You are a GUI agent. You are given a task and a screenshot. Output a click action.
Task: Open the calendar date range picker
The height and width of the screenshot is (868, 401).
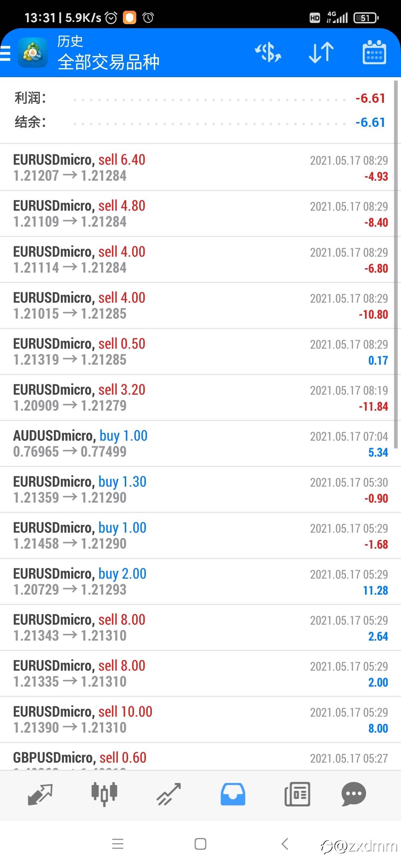pos(374,52)
